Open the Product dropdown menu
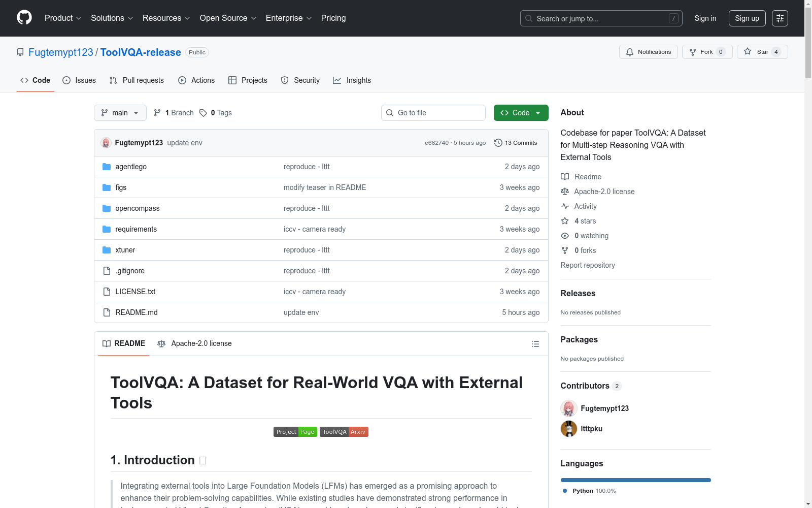 63,18
